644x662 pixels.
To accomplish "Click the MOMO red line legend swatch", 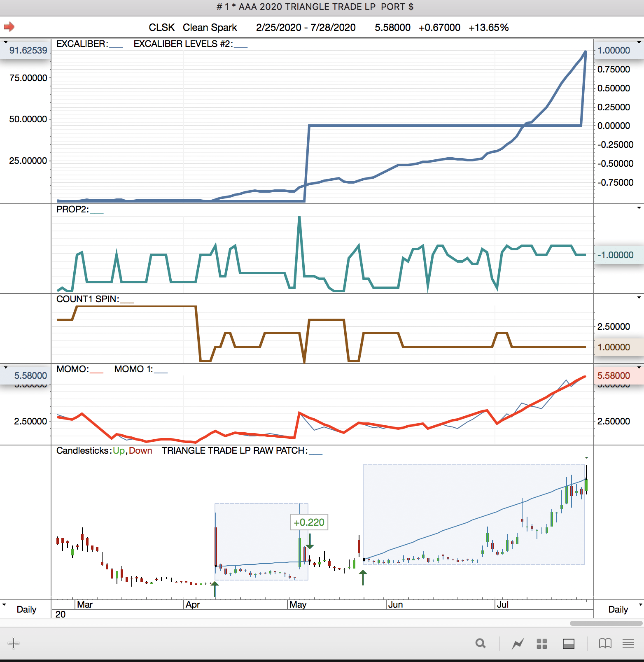I will 96,372.
